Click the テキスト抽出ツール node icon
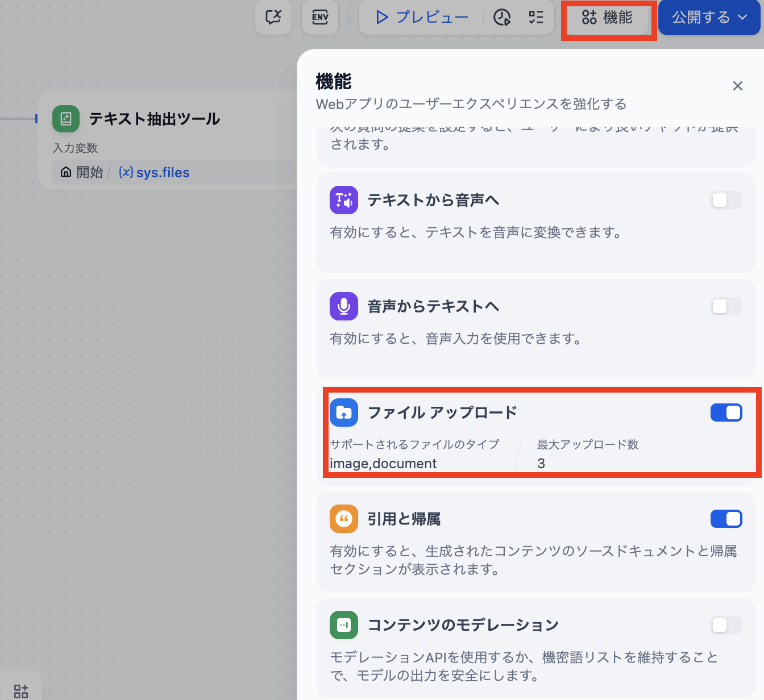The image size is (764, 700). click(x=66, y=119)
